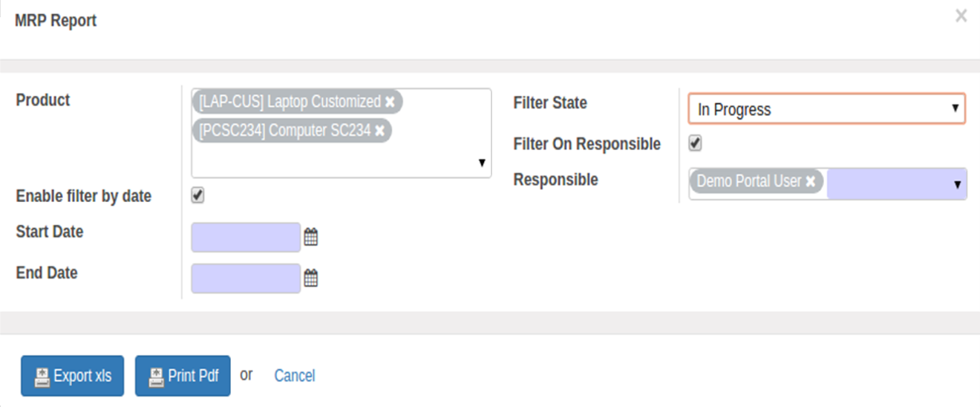The image size is (980, 407).
Task: Open the Start Date calendar picker
Action: tap(311, 238)
